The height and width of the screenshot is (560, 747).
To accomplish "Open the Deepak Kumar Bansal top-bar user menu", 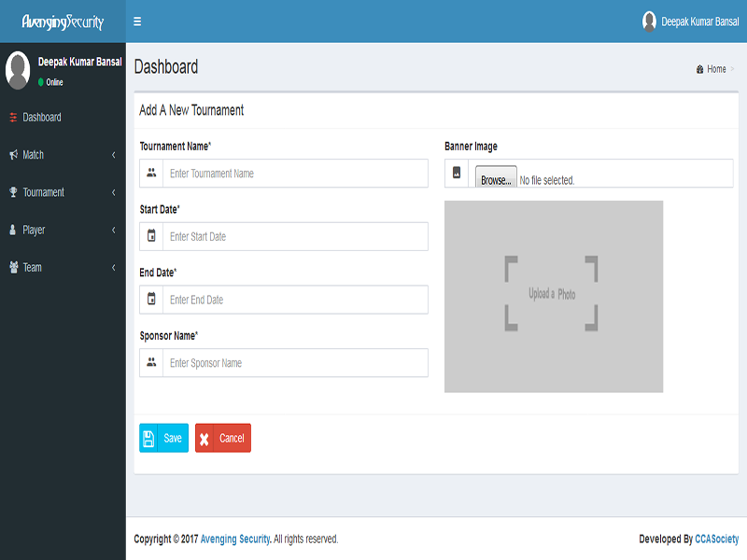I will pyautogui.click(x=690, y=21).
